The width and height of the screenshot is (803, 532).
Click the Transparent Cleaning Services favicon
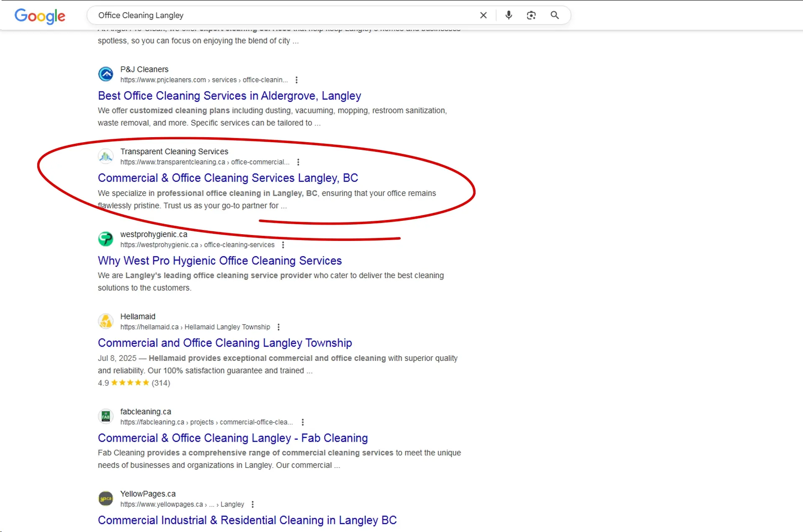[x=105, y=156]
